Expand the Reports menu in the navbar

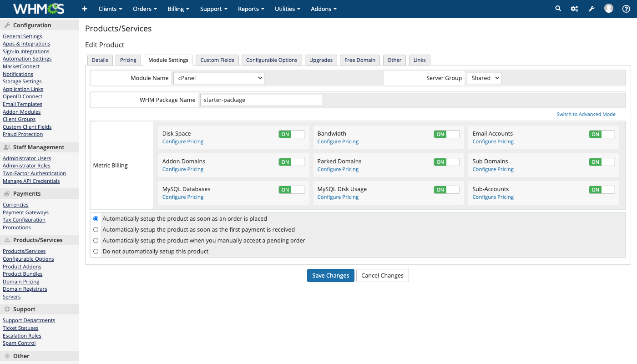[251, 9]
